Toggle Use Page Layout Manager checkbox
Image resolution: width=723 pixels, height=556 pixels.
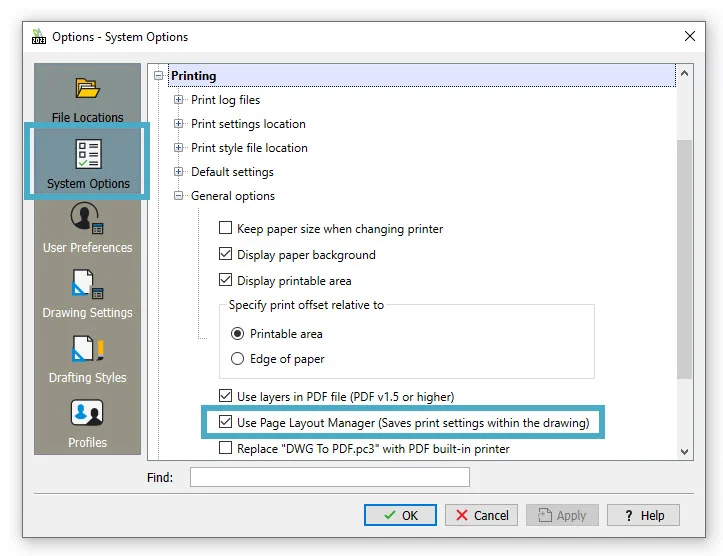226,423
